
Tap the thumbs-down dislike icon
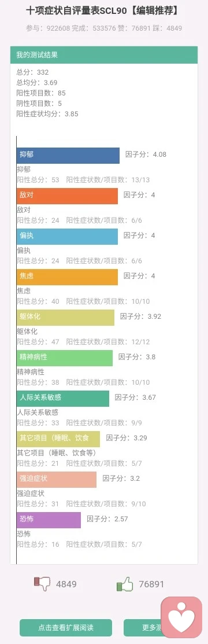[42, 584]
